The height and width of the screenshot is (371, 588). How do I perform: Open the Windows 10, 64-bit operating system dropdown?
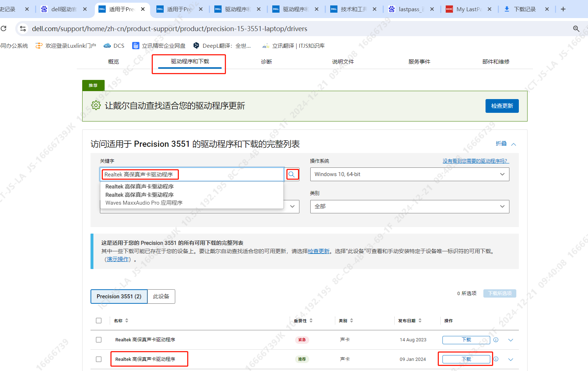(x=409, y=174)
